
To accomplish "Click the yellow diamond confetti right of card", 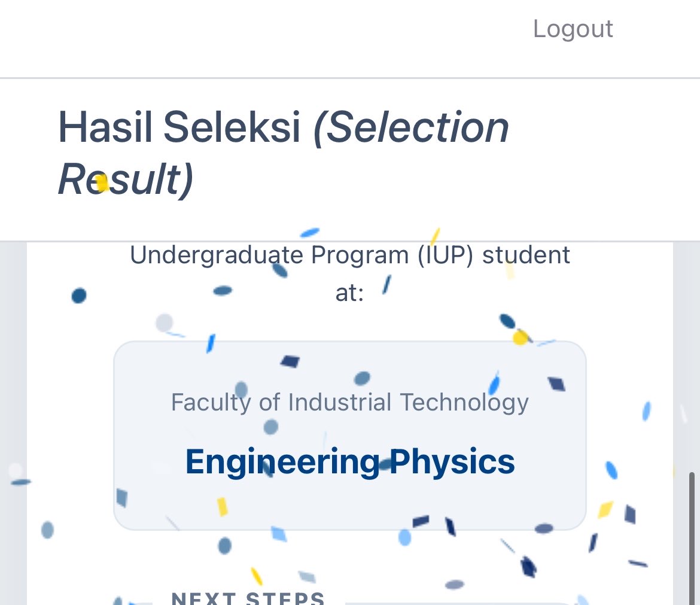I will (x=605, y=509).
